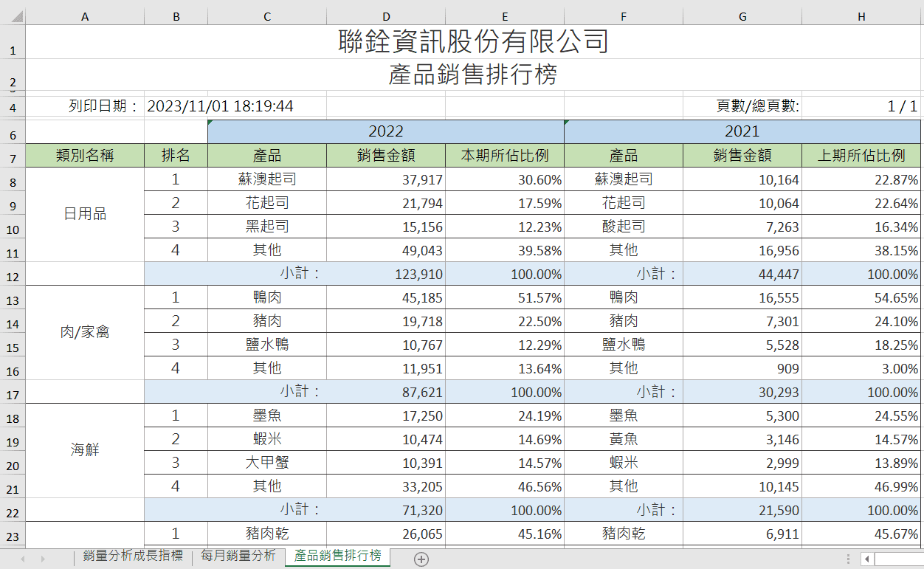Click the subtotal value 123,910
The image size is (924, 569).
pos(386,274)
